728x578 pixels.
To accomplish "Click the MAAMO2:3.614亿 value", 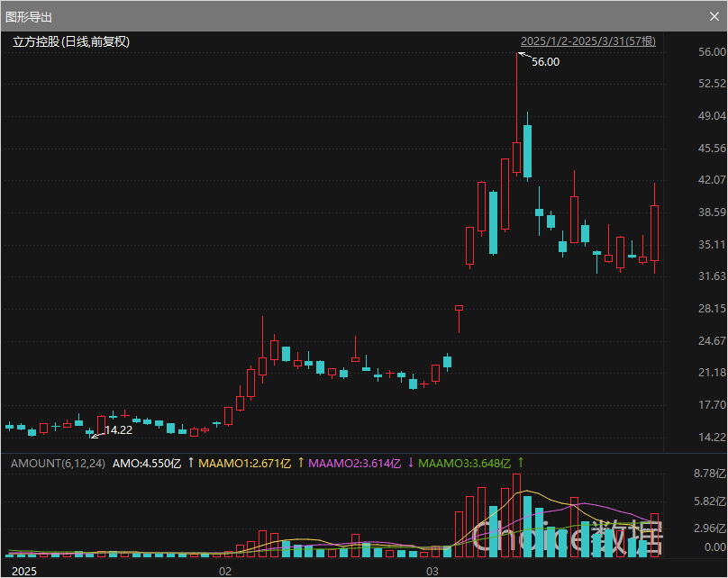I will click(x=355, y=464).
